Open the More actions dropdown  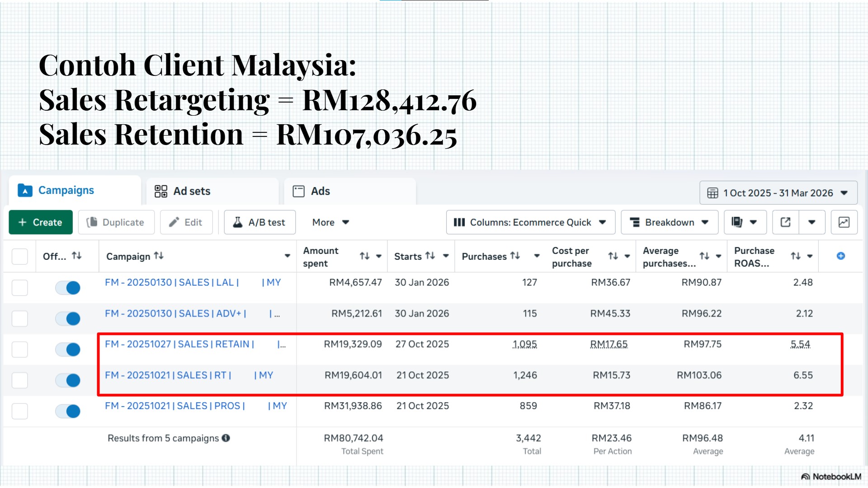pos(330,222)
